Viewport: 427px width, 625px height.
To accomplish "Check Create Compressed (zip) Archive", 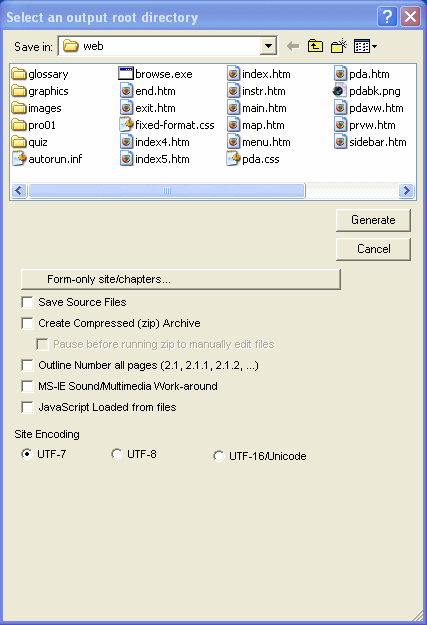I will [x=27, y=323].
